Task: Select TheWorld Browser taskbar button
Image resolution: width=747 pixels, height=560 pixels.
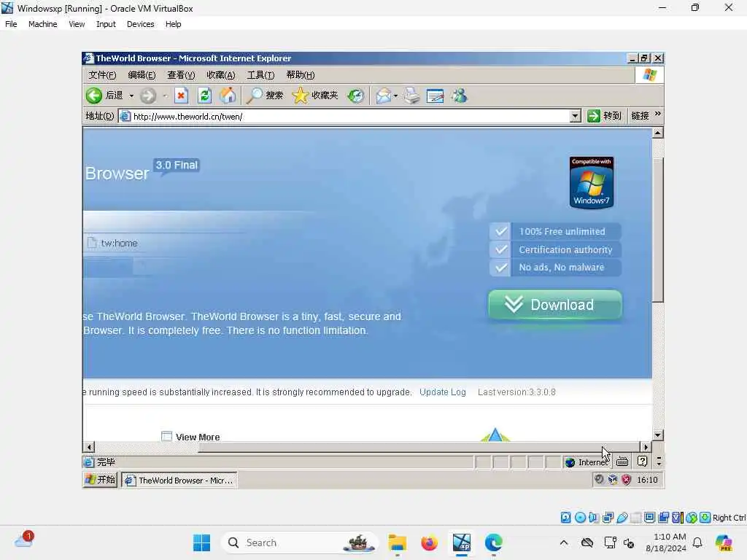Action: (179, 480)
